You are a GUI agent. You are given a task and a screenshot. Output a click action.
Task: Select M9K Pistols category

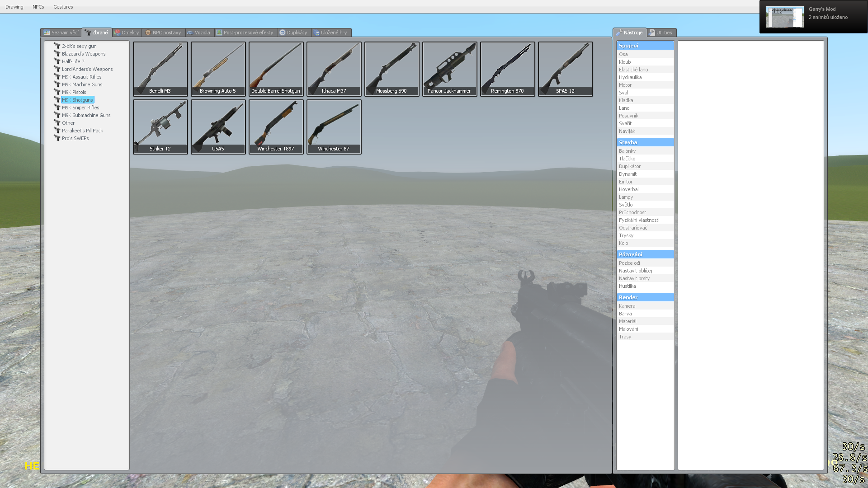74,92
